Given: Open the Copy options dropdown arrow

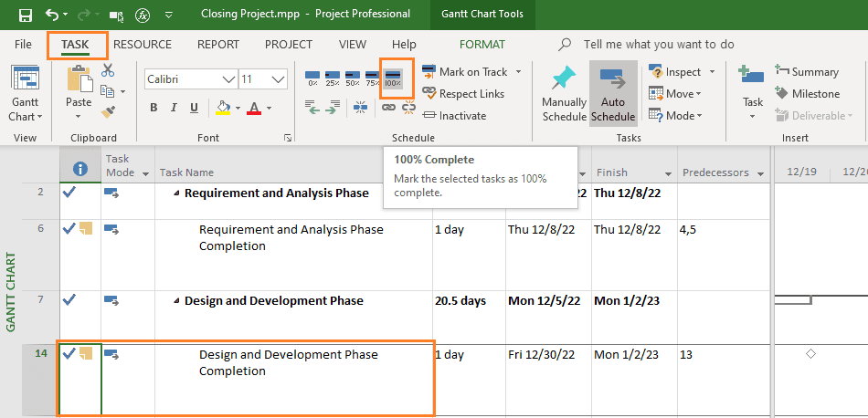Looking at the screenshot, I should [x=122, y=92].
